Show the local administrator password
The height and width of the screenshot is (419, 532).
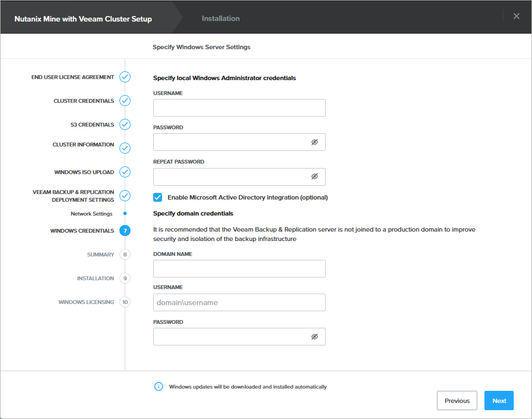pos(315,142)
